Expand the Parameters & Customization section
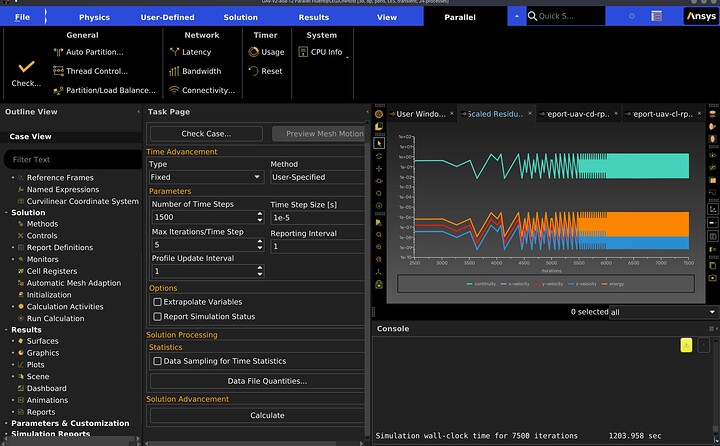 pos(6,423)
